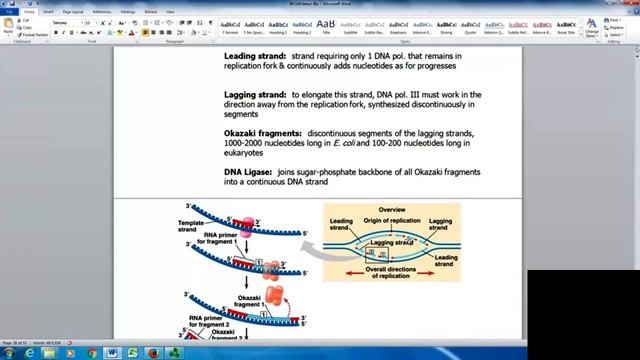Click the Change Styles button
This screenshot has width=640, height=360.
click(591, 28)
